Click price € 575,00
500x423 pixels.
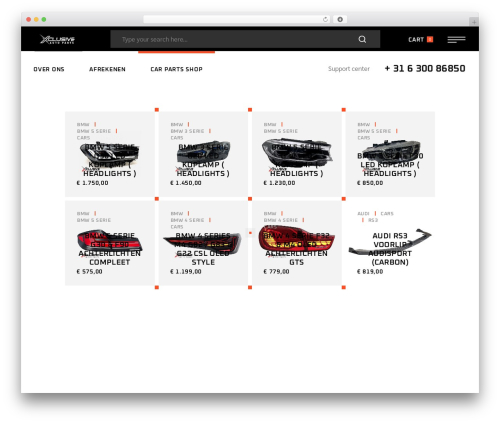(89, 272)
